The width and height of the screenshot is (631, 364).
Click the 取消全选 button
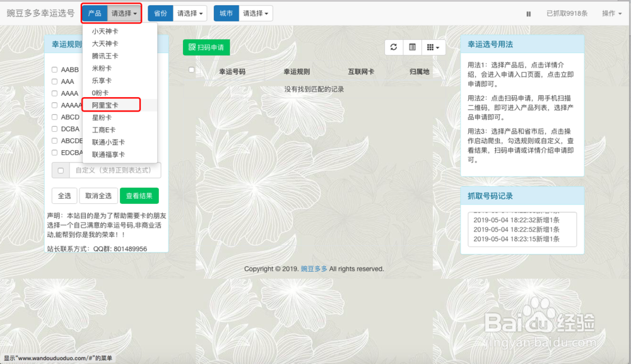point(99,196)
